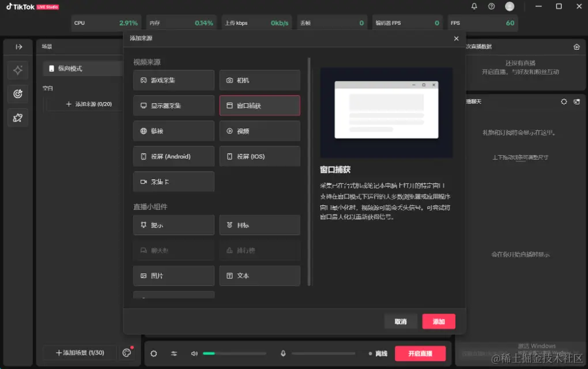The width and height of the screenshot is (588, 369).
Task: Open the sparkle effects sidebar icon
Action: point(18,70)
